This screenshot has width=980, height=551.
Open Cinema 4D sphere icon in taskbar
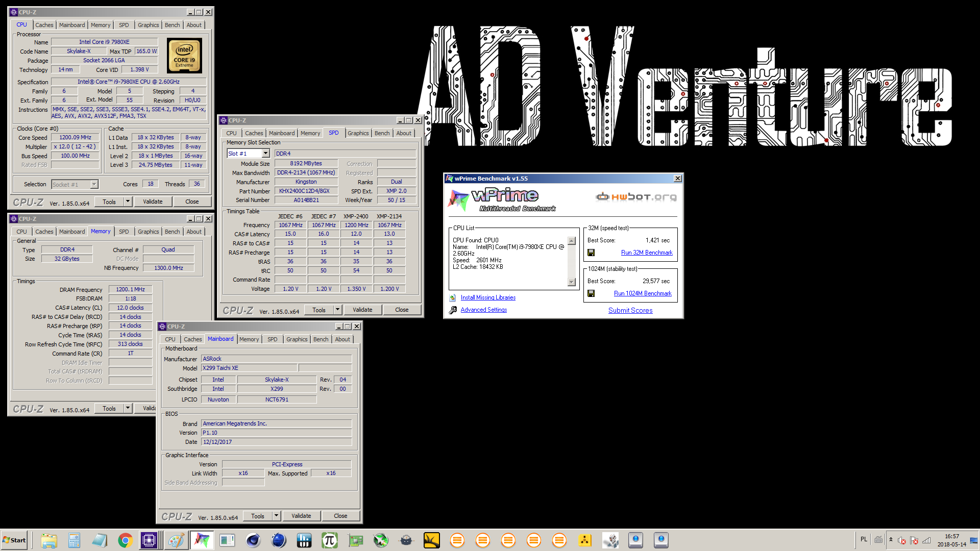click(x=253, y=540)
